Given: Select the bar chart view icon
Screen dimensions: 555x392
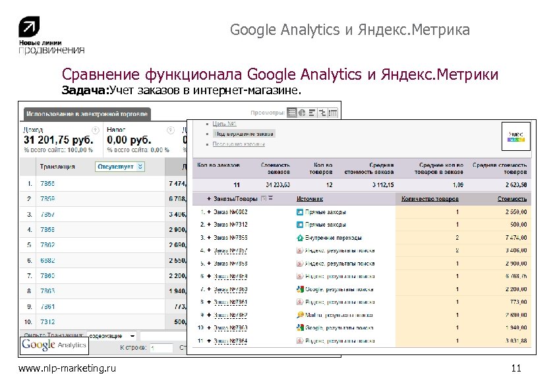Looking at the screenshot, I should pyautogui.click(x=312, y=113).
